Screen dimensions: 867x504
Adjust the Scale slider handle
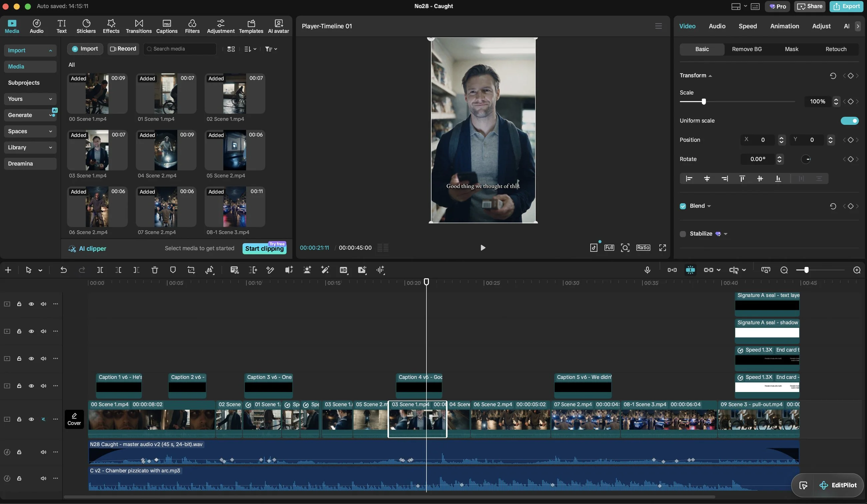click(x=704, y=101)
